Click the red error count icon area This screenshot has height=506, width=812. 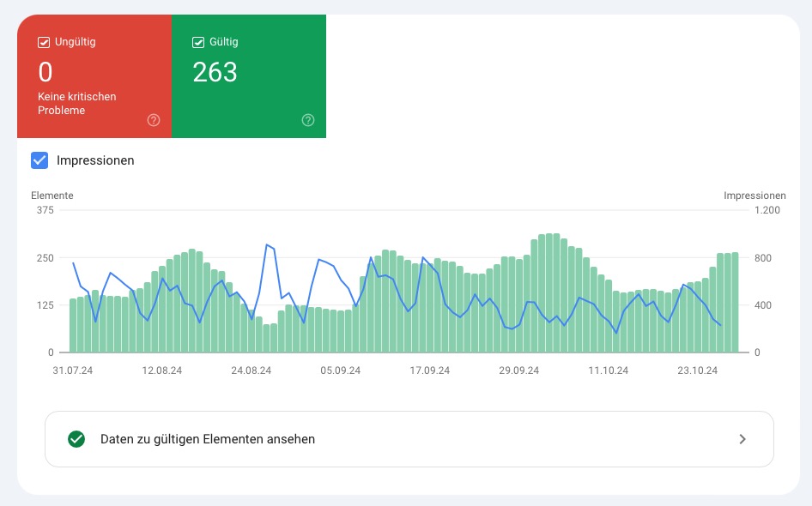(x=45, y=74)
